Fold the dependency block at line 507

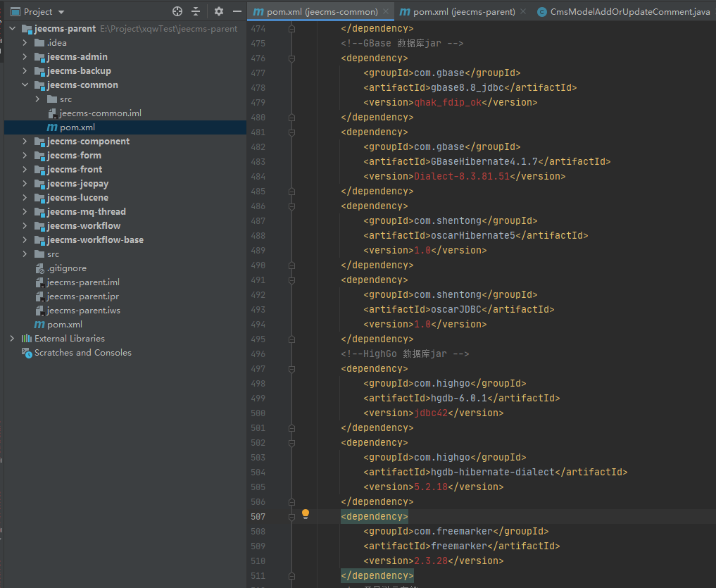(x=291, y=517)
